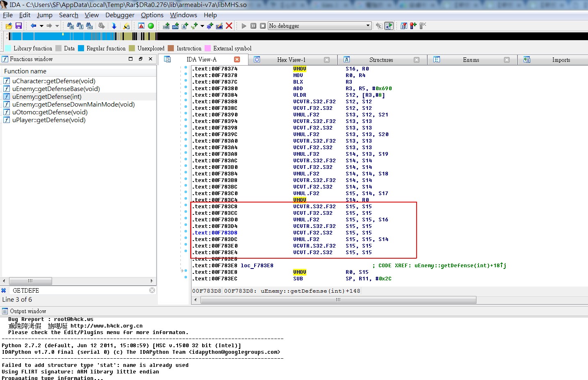Screen dimensions: 588x380
Task: Click the convert to CODE icon
Action: [x=166, y=26]
